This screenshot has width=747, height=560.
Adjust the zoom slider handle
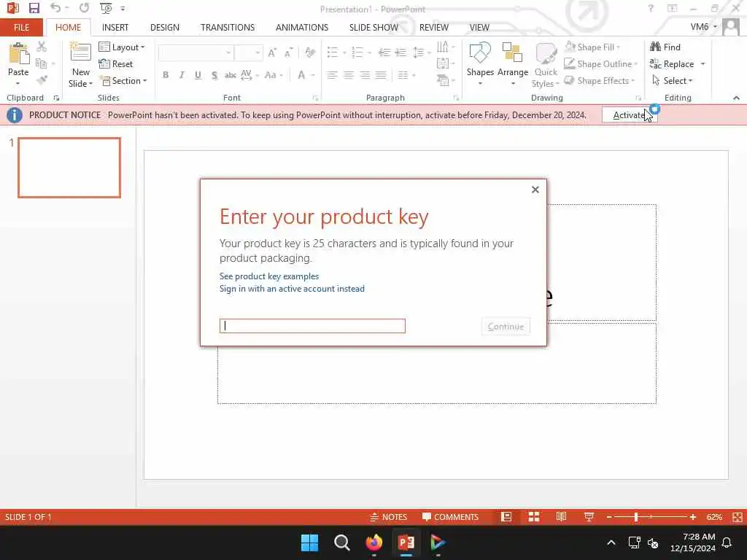636,517
